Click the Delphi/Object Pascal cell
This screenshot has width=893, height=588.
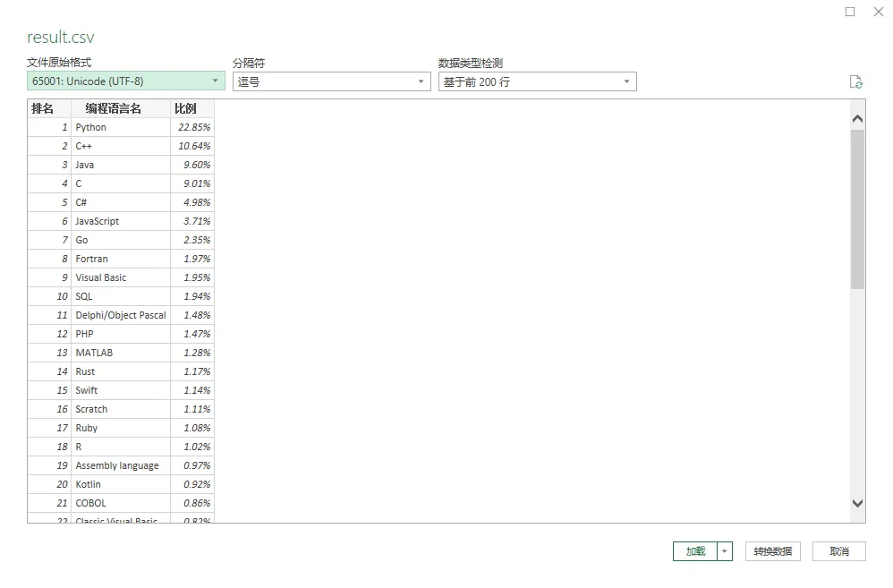[120, 315]
